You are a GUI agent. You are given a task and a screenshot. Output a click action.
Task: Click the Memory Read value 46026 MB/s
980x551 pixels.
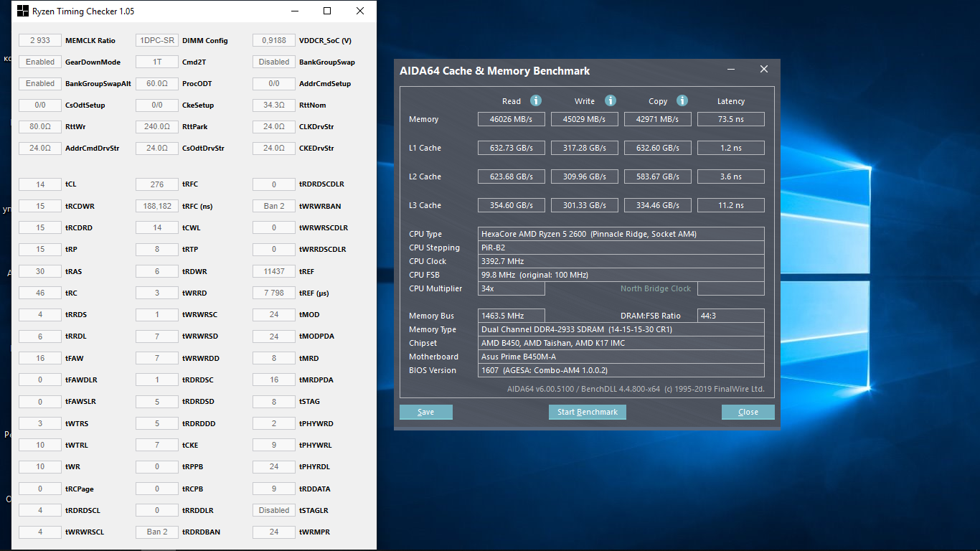point(512,119)
